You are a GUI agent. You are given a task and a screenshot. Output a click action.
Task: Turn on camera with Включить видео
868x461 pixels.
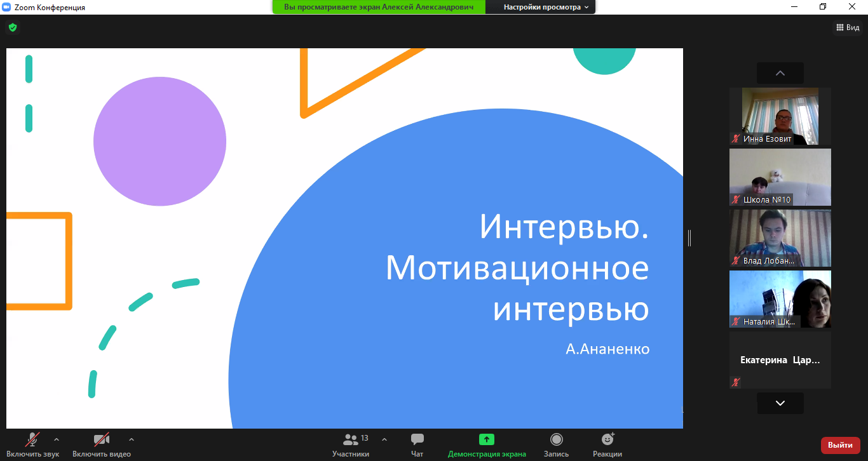pyautogui.click(x=101, y=444)
